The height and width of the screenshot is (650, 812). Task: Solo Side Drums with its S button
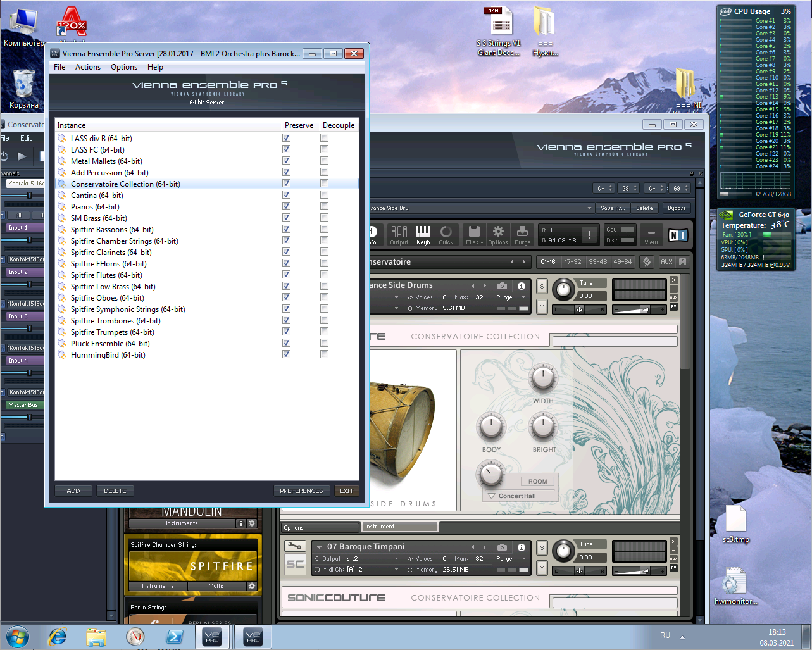pos(542,286)
